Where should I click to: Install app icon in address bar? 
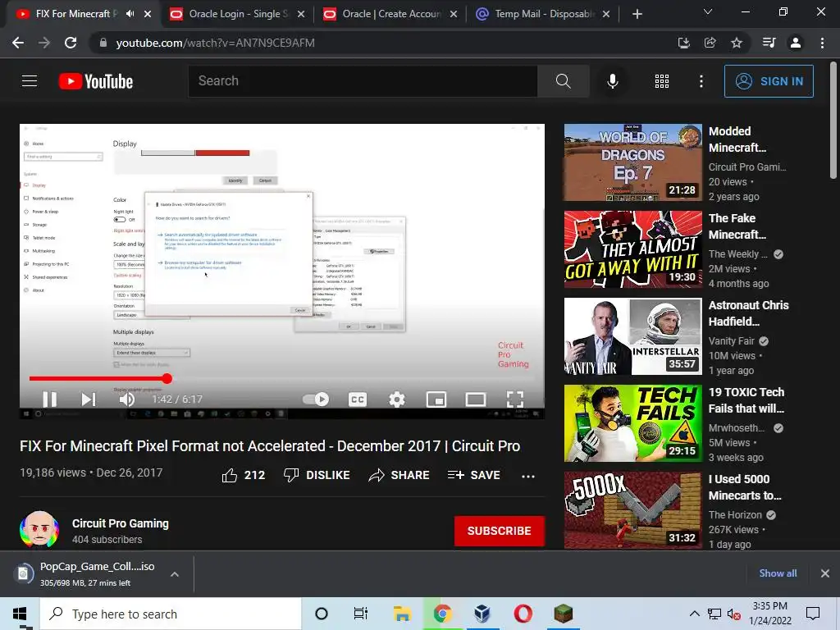click(x=683, y=43)
